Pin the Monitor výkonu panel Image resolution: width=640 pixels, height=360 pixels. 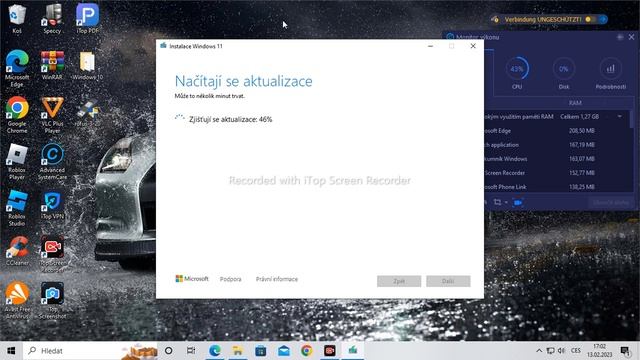[x=620, y=37]
